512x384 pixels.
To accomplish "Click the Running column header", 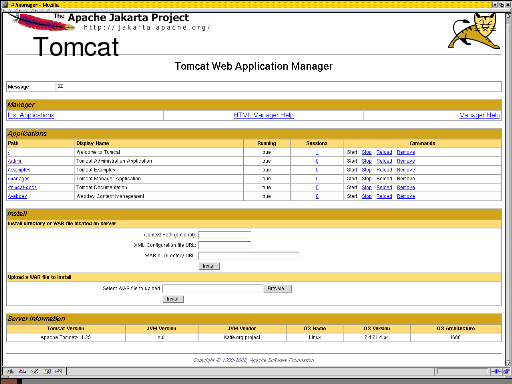I will click(x=267, y=143).
